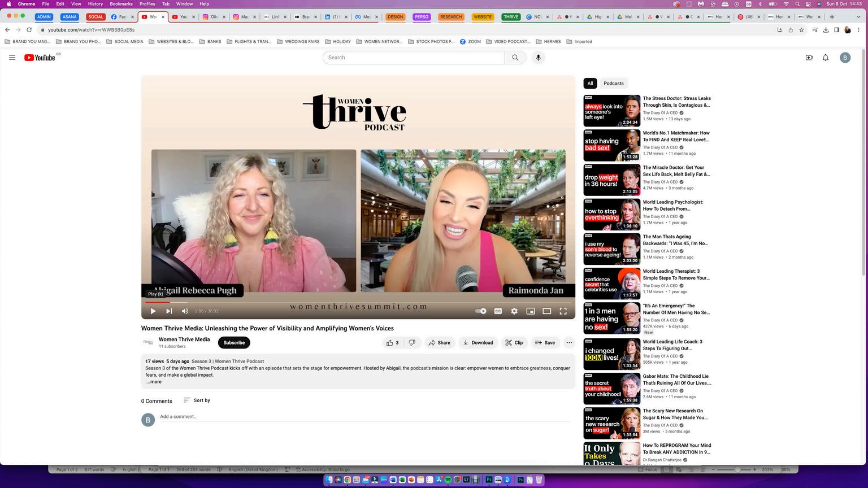This screenshot has width=868, height=488.
Task: Open the Women Thrive Media channel page
Action: coord(184,339)
